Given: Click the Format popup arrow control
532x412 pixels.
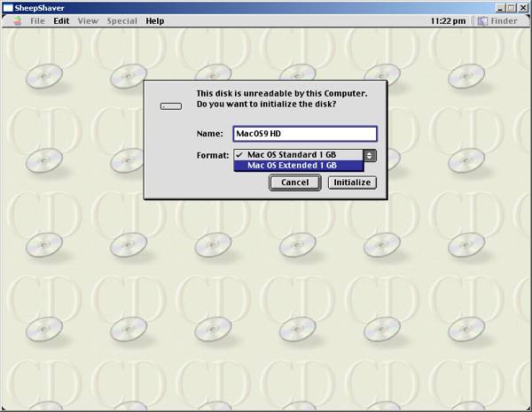Looking at the screenshot, I should tap(370, 154).
